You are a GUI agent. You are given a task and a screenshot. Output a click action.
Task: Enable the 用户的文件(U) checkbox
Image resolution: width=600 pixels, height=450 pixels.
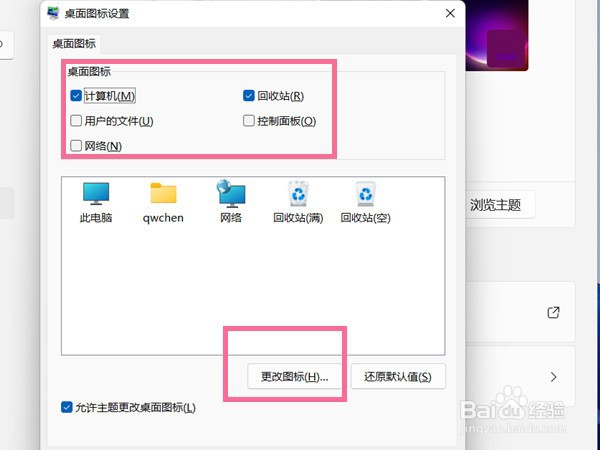coord(76,121)
